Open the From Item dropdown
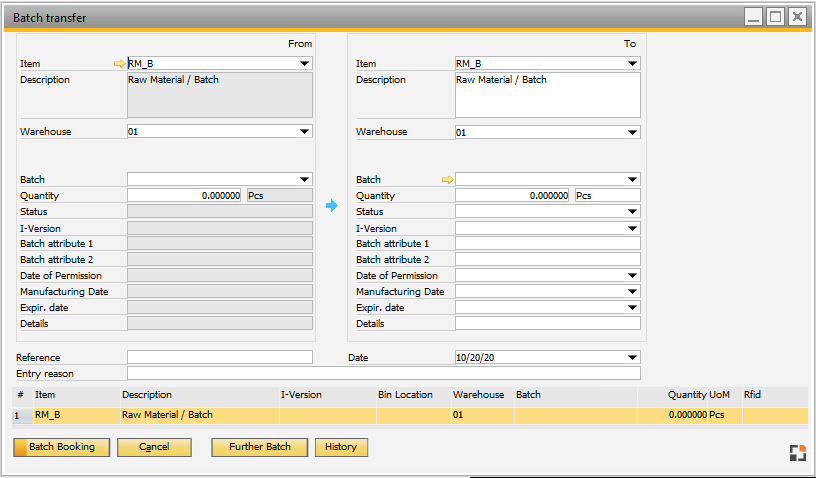Image resolution: width=816 pixels, height=478 pixels. 305,64
